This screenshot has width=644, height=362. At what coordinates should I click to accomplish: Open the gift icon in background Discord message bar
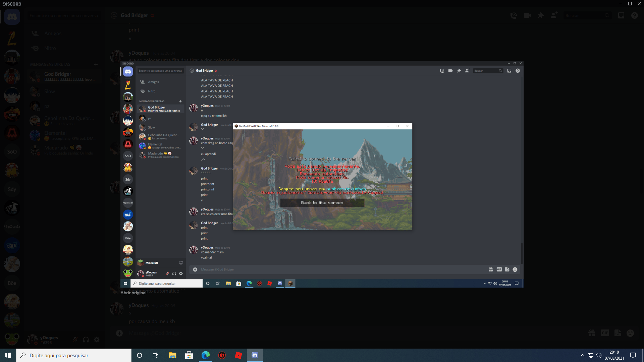[592, 333]
